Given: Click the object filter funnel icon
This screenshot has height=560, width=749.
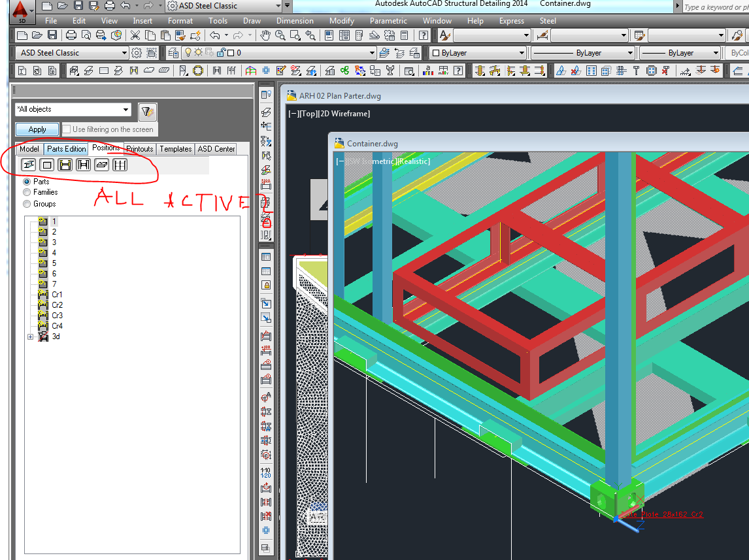Looking at the screenshot, I should pos(147,112).
